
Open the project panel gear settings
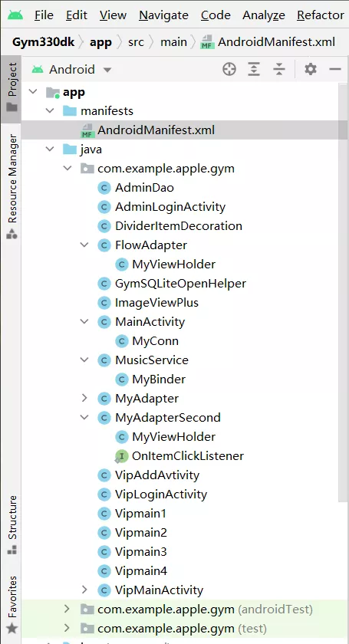[311, 69]
